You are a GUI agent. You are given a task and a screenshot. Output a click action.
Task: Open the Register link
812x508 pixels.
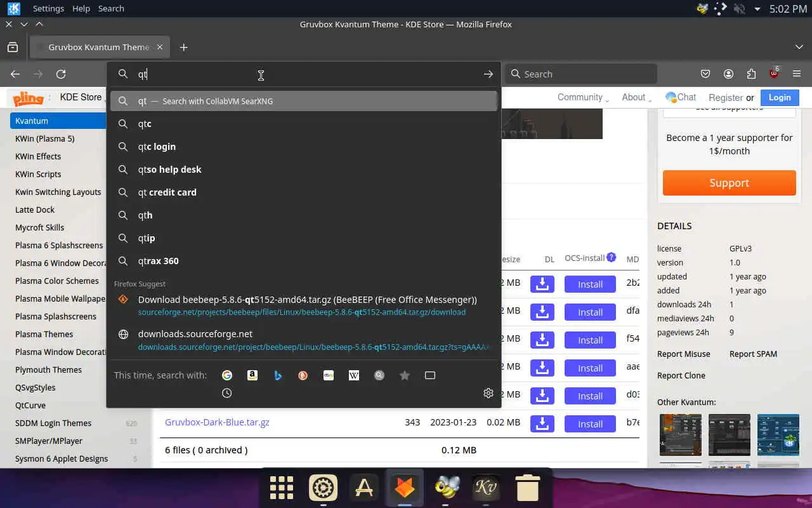click(726, 98)
